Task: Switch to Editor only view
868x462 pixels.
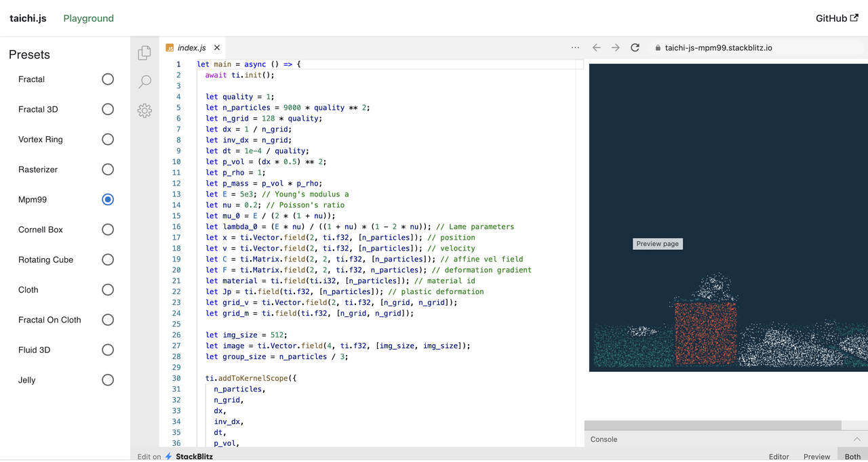Action: pos(778,457)
